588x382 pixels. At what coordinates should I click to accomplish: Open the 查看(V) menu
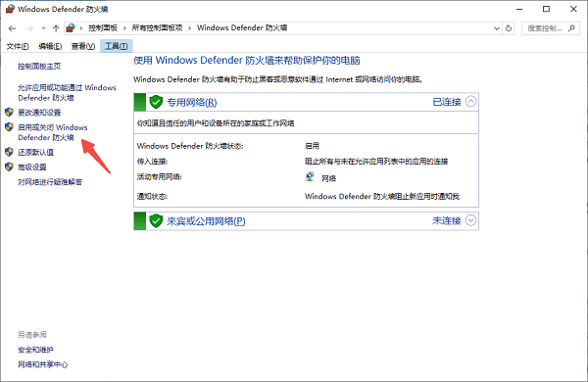click(x=83, y=46)
